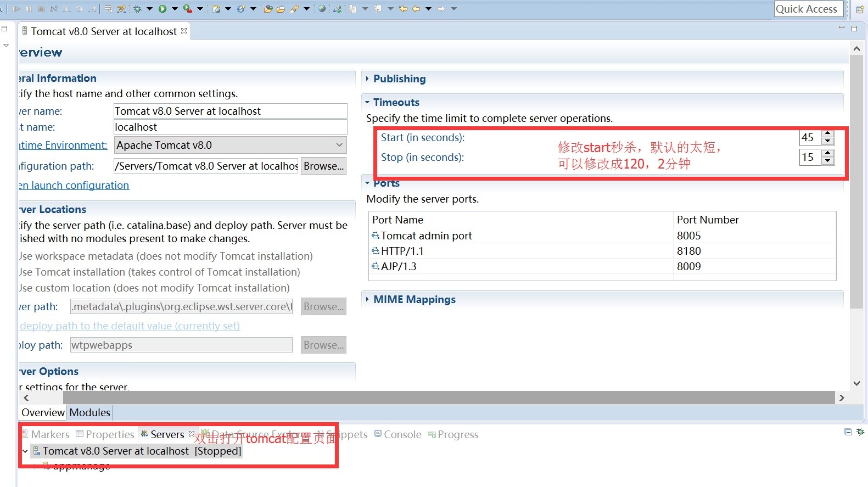Click the Quick Access search field
868x487 pixels.
806,9
